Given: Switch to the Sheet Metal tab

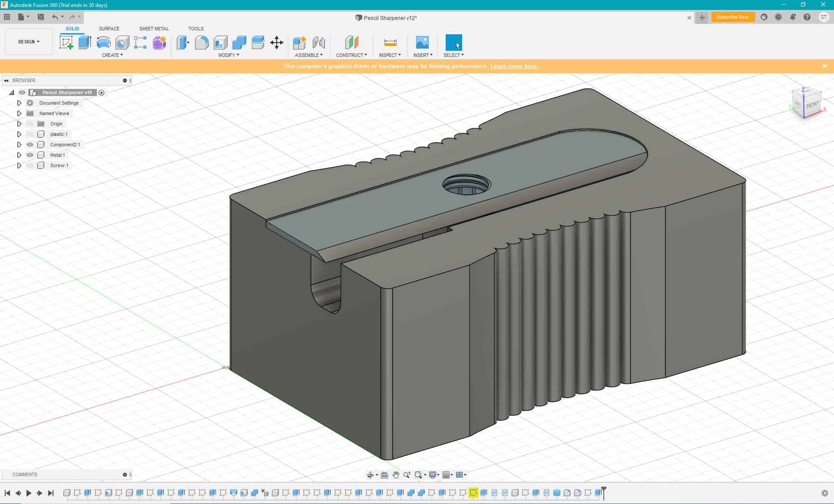Looking at the screenshot, I should pyautogui.click(x=154, y=29).
